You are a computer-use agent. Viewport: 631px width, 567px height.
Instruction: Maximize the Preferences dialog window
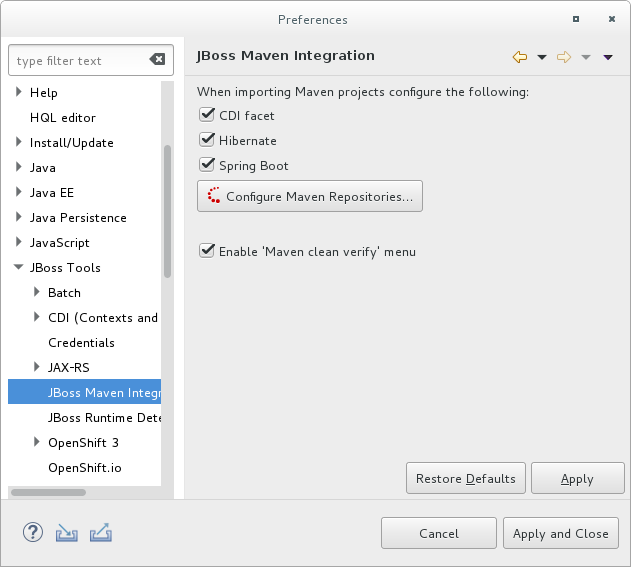[x=576, y=19]
